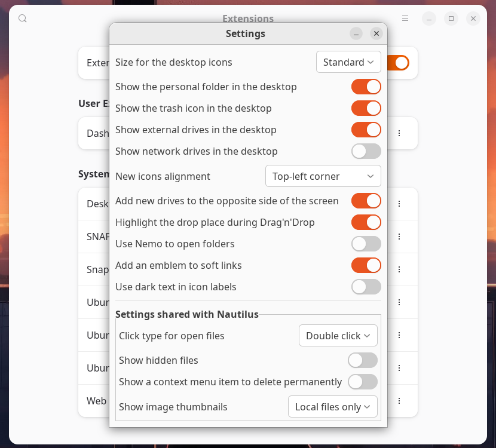Turn on Show hidden files
The height and width of the screenshot is (448, 496).
(362, 360)
